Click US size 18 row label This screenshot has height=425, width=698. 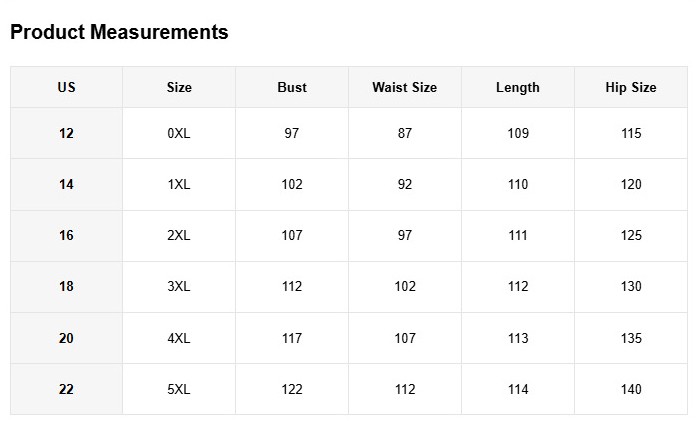[x=66, y=287]
